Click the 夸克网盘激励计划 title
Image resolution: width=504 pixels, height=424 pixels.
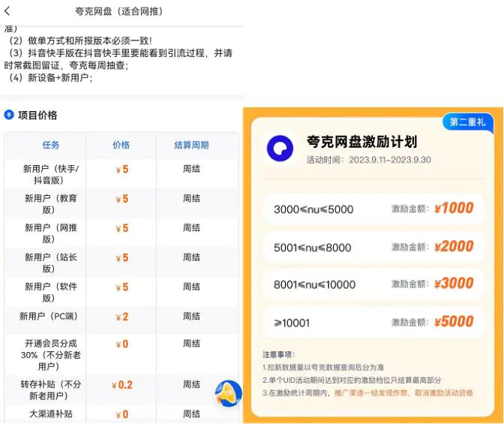361,142
